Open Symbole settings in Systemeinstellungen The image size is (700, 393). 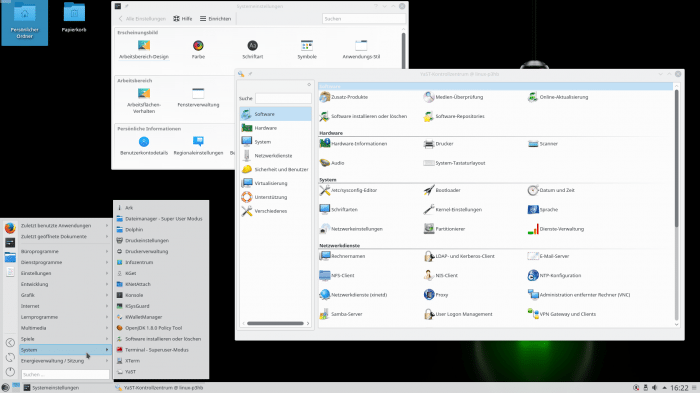pyautogui.click(x=307, y=50)
